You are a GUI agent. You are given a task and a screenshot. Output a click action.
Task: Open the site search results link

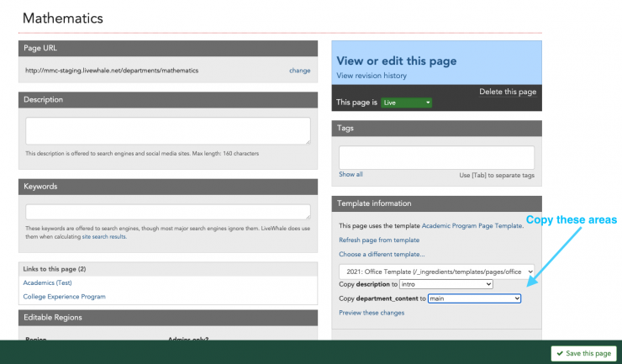pos(103,237)
